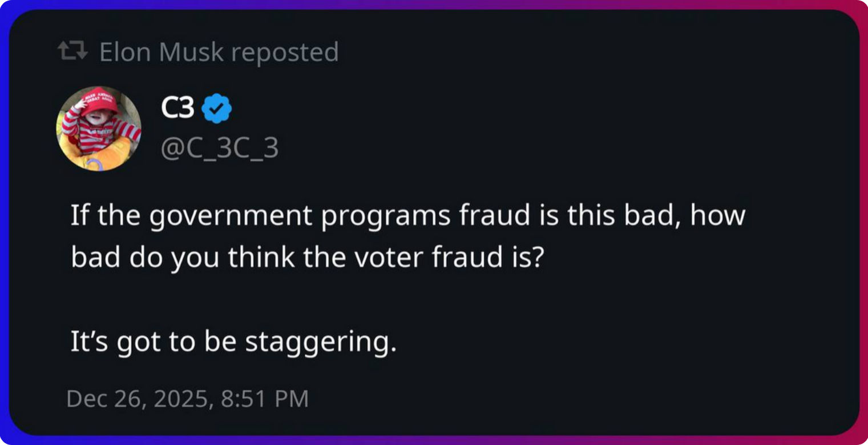Open the @C_3C_3 handle
This screenshot has width=868, height=445.
pos(220,148)
